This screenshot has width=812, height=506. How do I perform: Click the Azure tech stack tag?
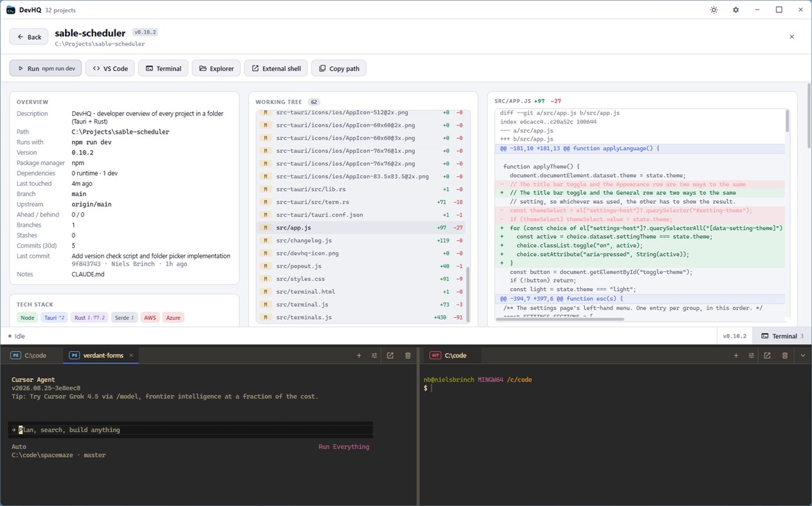pyautogui.click(x=173, y=318)
